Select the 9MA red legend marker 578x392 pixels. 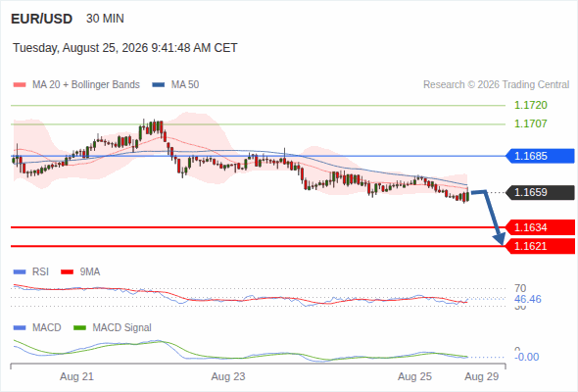pyautogui.click(x=67, y=272)
